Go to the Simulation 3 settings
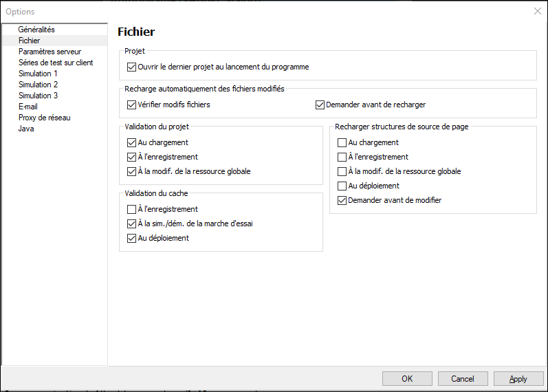The height and width of the screenshot is (392, 548). tap(38, 96)
